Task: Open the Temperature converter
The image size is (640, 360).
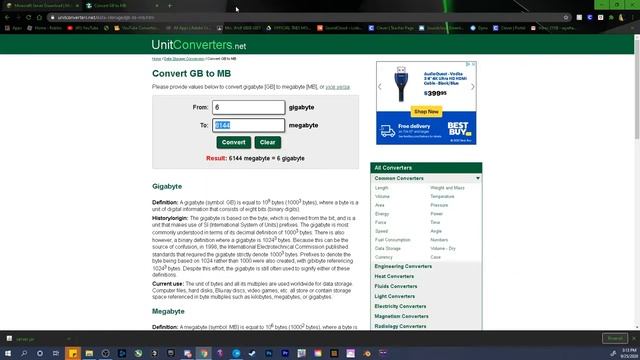Action: tap(442, 196)
